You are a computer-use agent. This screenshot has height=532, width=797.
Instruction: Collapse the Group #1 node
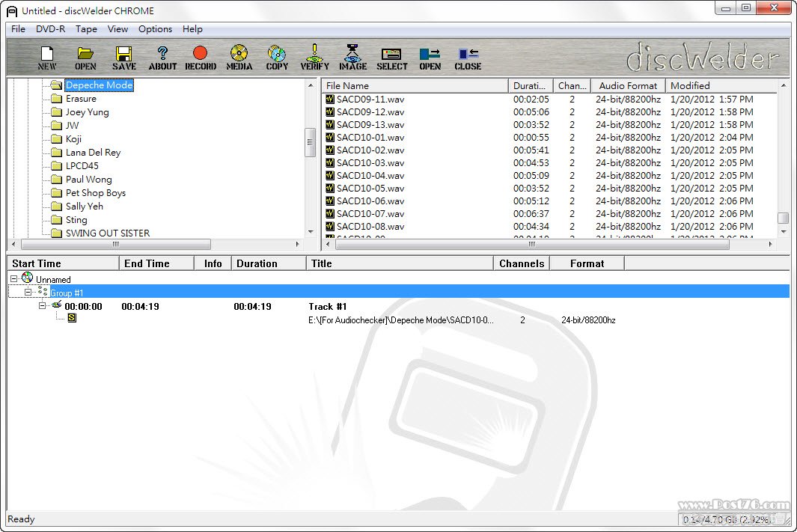(x=28, y=292)
